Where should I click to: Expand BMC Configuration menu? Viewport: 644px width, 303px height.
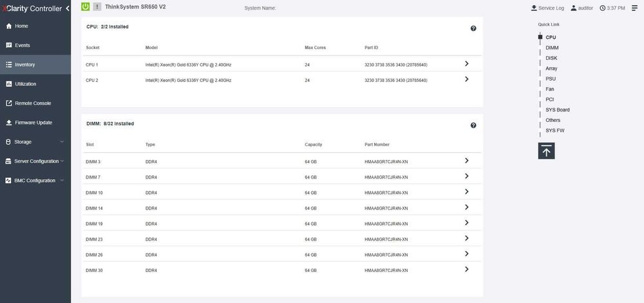click(35, 181)
